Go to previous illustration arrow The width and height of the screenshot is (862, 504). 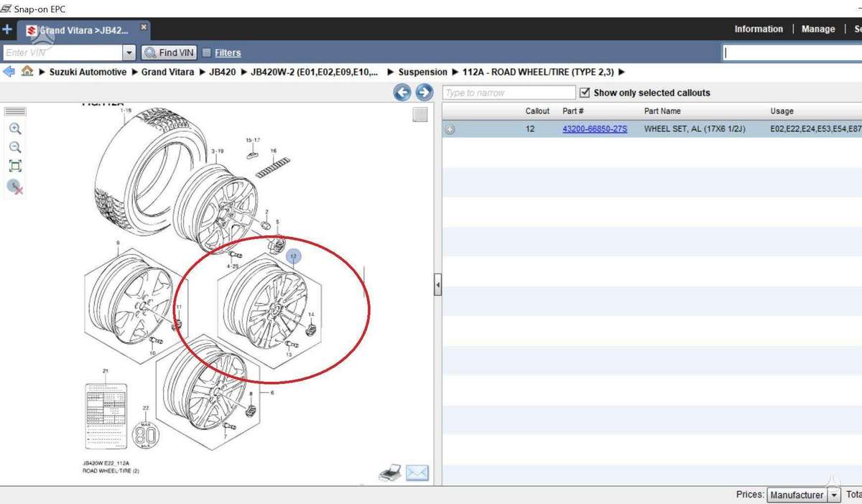402,92
